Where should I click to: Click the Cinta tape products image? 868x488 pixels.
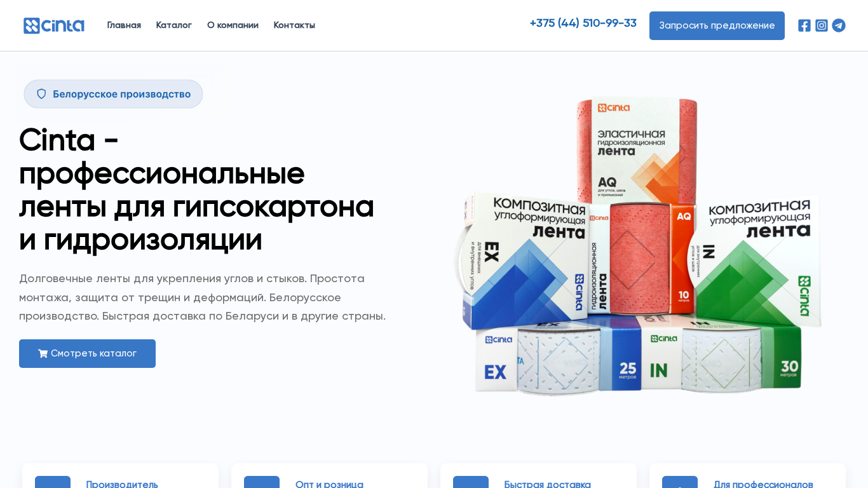[638, 247]
